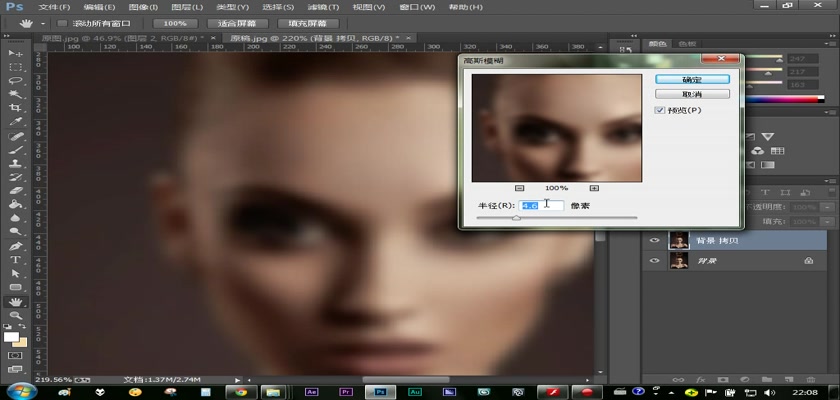Screen dimensions: 840x400
Task: Delete the selected layer
Action: [811, 380]
